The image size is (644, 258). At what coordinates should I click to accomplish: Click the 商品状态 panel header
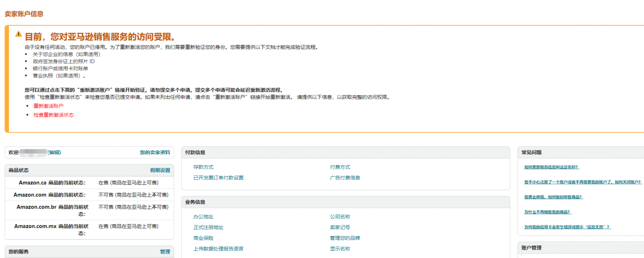(x=89, y=170)
